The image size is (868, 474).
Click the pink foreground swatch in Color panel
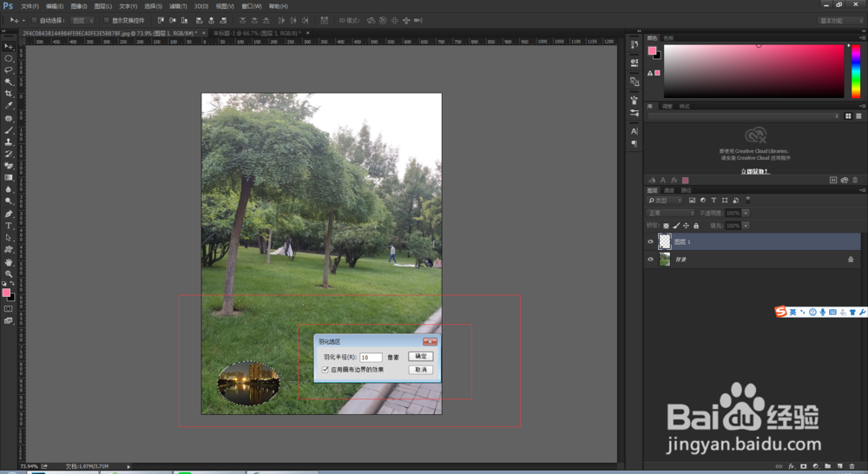click(652, 51)
